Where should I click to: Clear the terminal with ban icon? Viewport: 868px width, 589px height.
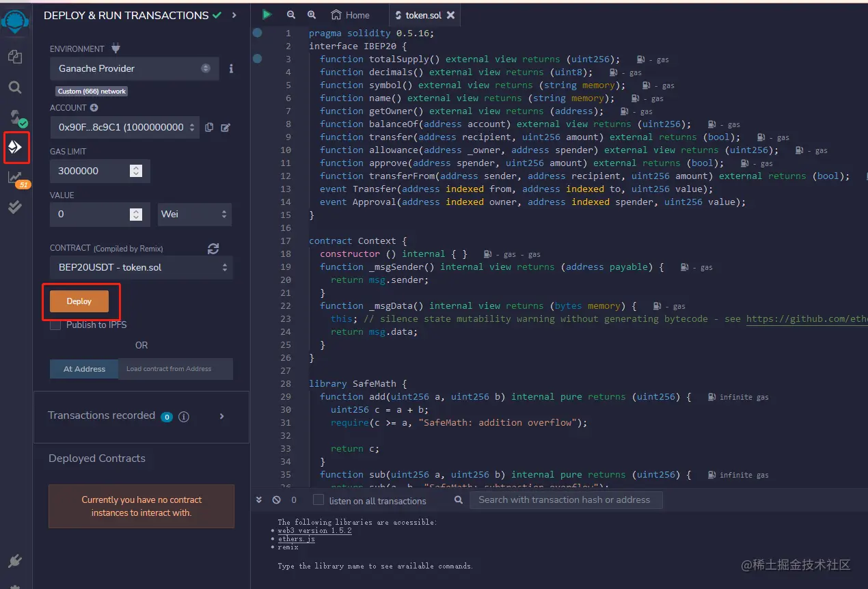click(276, 500)
